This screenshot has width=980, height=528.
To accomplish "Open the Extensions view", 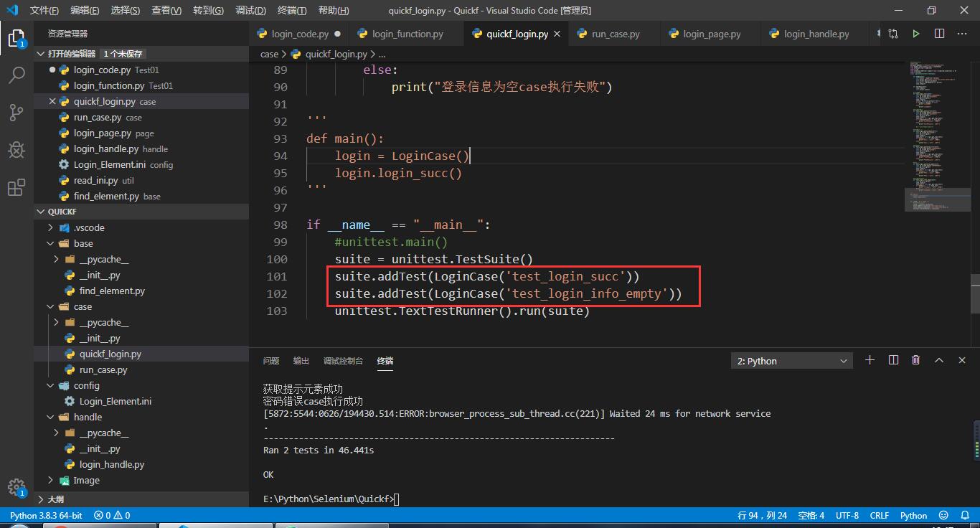I will coord(17,187).
